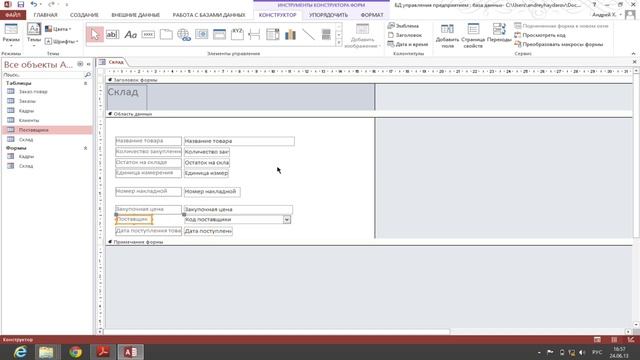Choose the Page Break control tool
The width and height of the screenshot is (640, 360).
coord(255,35)
